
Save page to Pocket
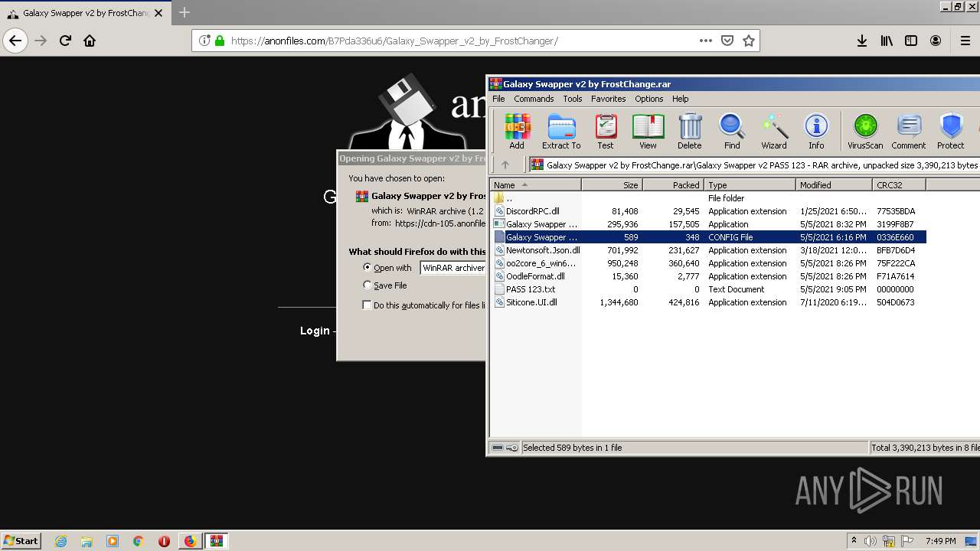pos(727,41)
